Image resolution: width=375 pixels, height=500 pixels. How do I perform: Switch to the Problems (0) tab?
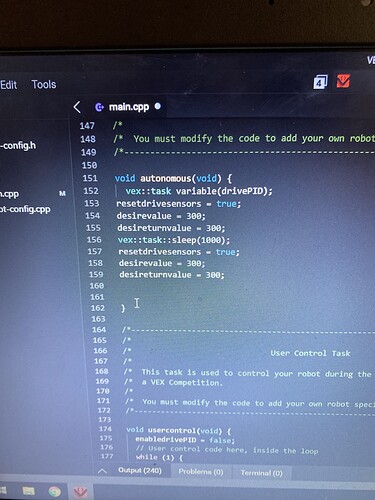click(x=201, y=471)
